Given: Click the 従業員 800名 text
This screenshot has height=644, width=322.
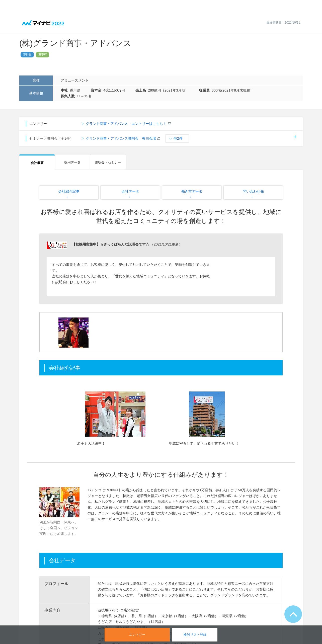Looking at the screenshot, I should pyautogui.click(x=226, y=90).
